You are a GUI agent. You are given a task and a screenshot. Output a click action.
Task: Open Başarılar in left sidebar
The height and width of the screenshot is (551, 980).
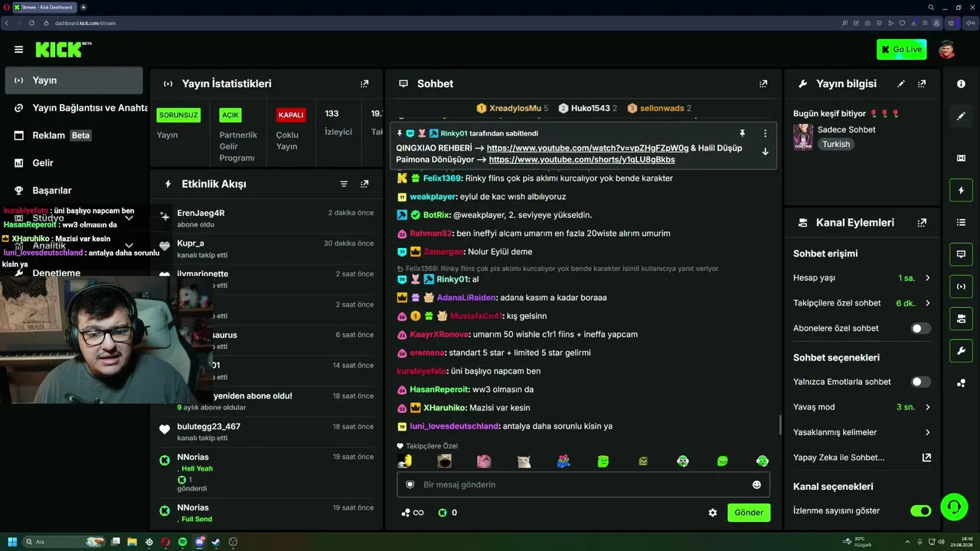tap(73, 191)
